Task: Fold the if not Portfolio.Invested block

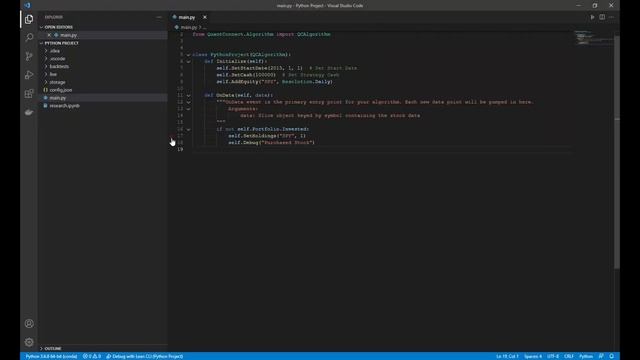Action: [189, 129]
